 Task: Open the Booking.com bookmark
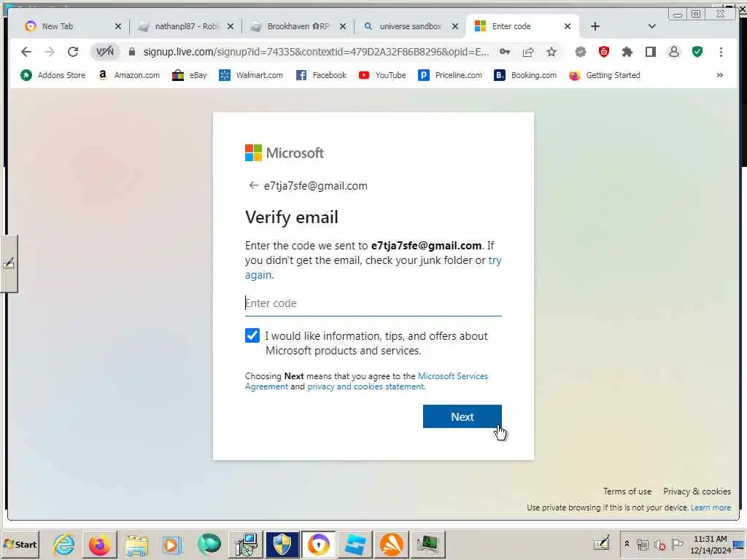coord(525,75)
